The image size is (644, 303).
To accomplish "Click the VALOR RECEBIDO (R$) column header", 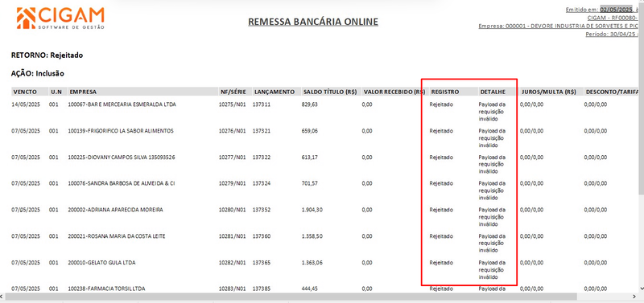I will pyautogui.click(x=394, y=92).
